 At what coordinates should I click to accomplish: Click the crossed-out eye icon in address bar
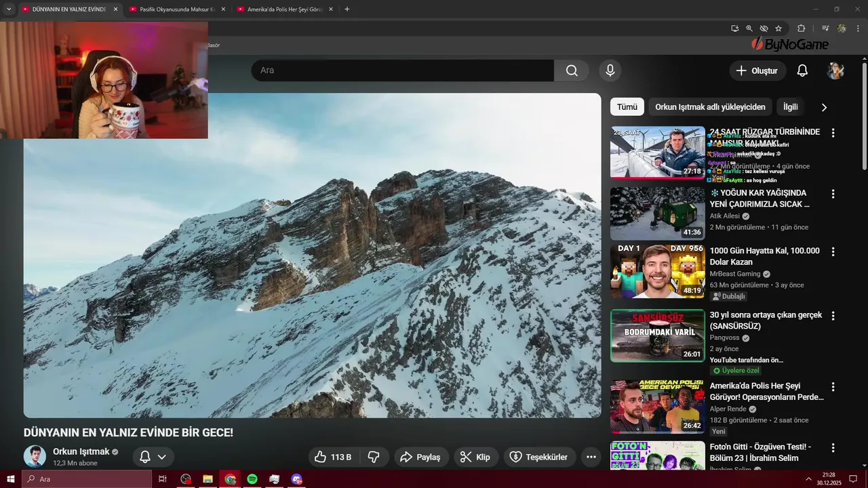(x=764, y=28)
